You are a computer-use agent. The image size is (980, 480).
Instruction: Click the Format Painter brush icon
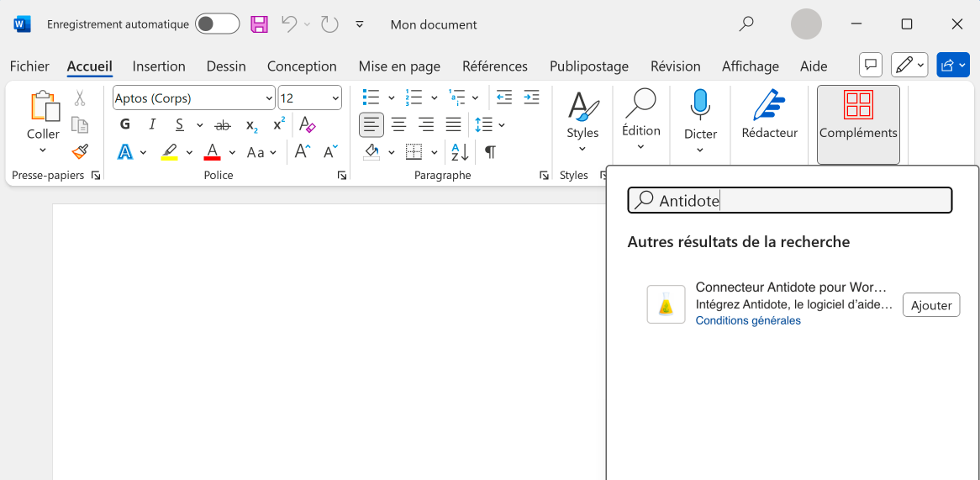click(80, 152)
